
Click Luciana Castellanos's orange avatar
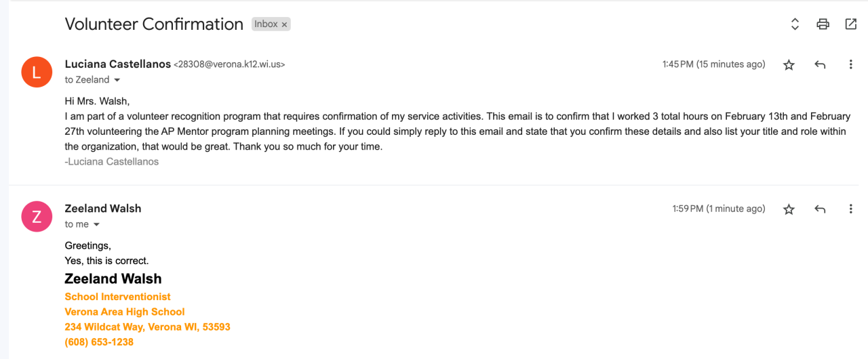click(x=37, y=72)
